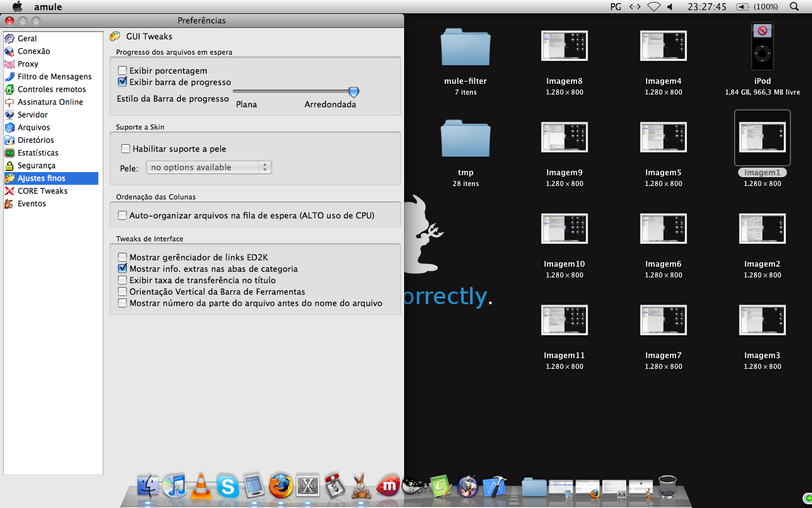The width and height of the screenshot is (812, 508).
Task: Uncheck Exibir barra de progresso
Action: point(123,83)
